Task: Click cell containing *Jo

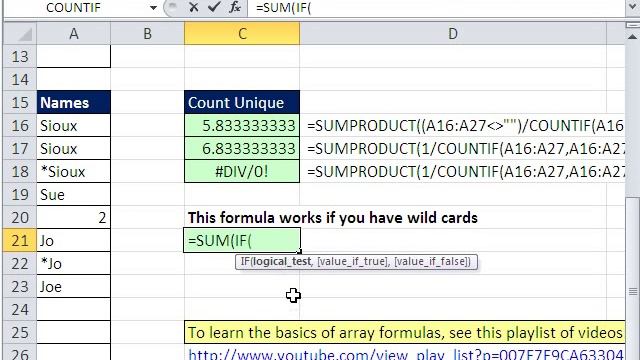Action: click(x=73, y=263)
